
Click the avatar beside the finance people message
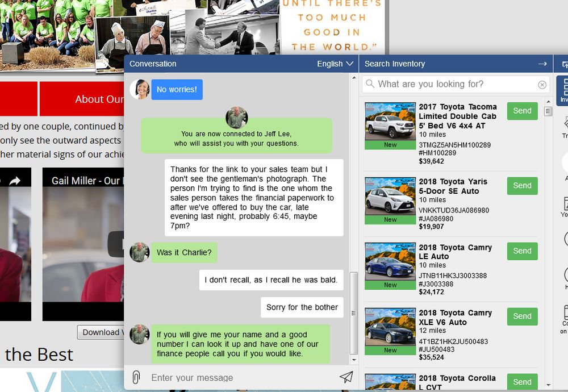pyautogui.click(x=140, y=334)
